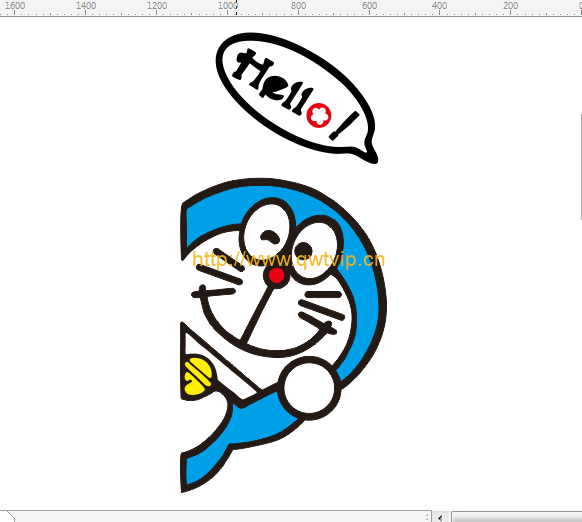The image size is (582, 522).
Task: Click the vertical scrollbar thumb at right edge
Action: coord(581,167)
